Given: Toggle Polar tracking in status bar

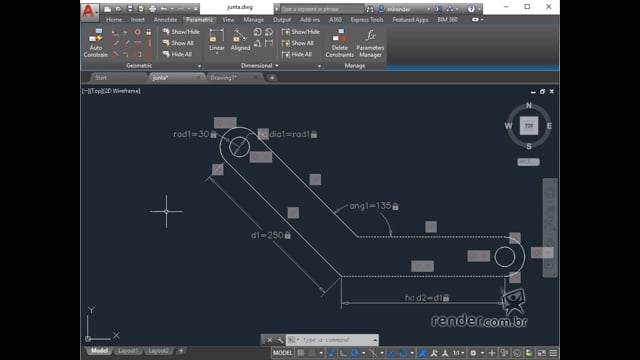Looking at the screenshot, I should click(355, 353).
